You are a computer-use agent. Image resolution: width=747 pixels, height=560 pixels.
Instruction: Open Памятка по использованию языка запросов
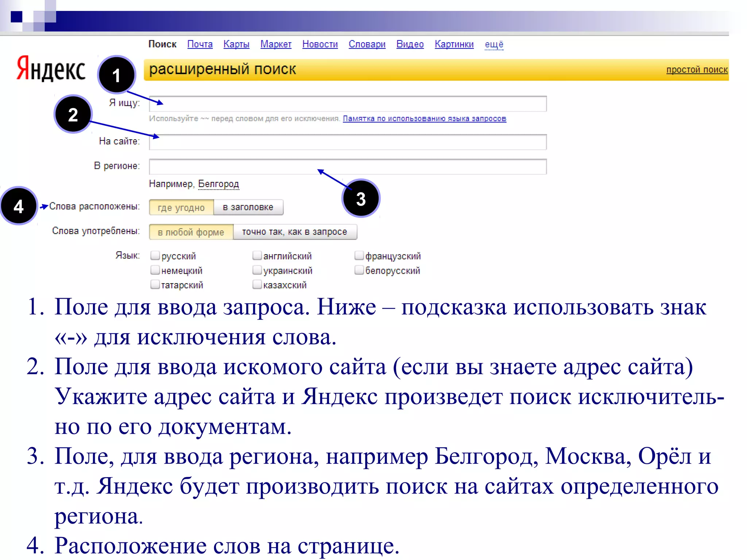[424, 118]
